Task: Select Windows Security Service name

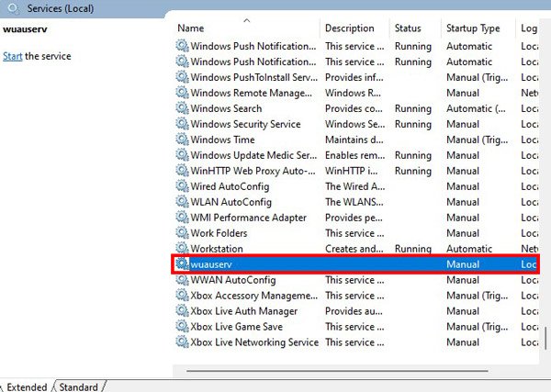Action: (x=245, y=124)
